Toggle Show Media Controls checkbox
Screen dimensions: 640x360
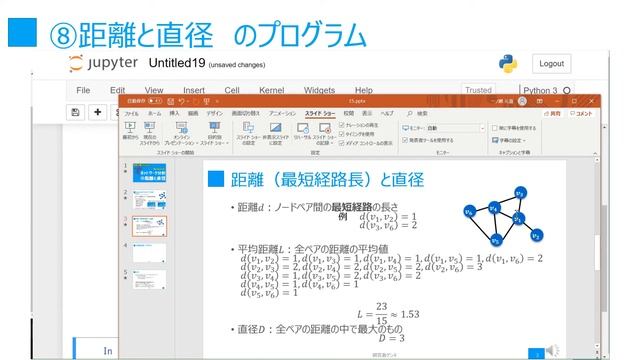click(342, 143)
